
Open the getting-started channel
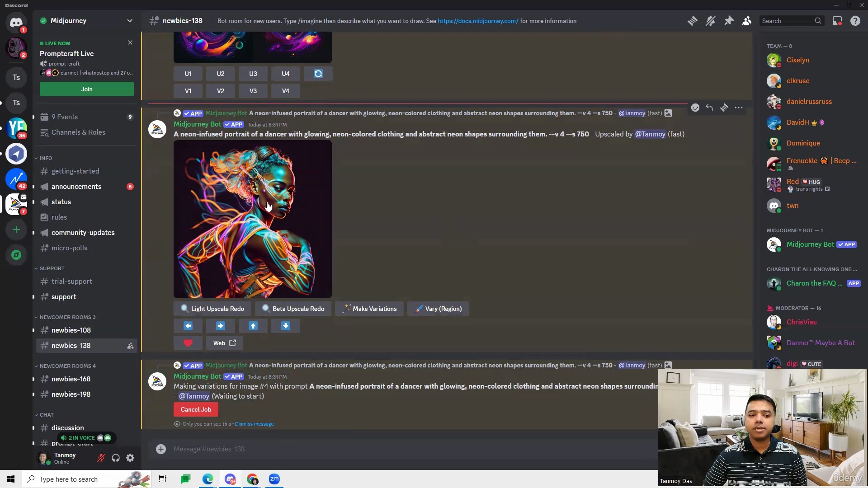click(x=87, y=171)
